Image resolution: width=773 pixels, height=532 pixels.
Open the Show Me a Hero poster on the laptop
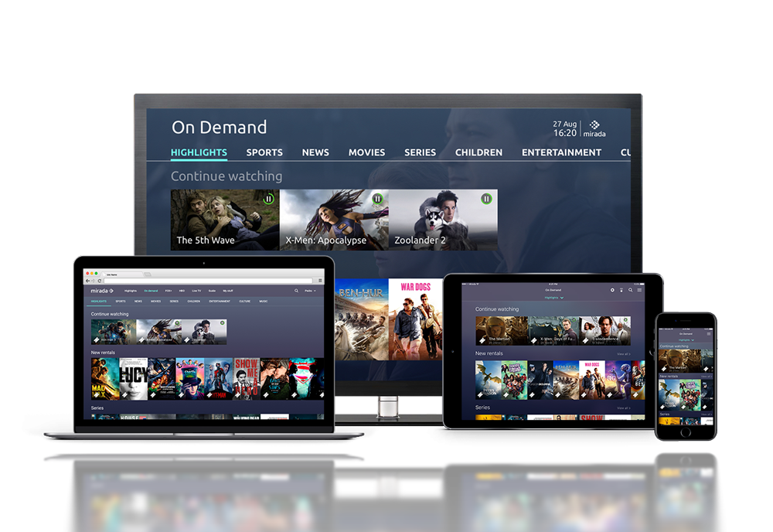[247, 379]
